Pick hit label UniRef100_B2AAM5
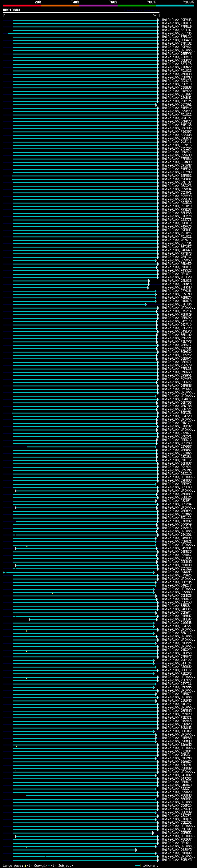Viewport: 197px width, 868px height. coord(177,745)
